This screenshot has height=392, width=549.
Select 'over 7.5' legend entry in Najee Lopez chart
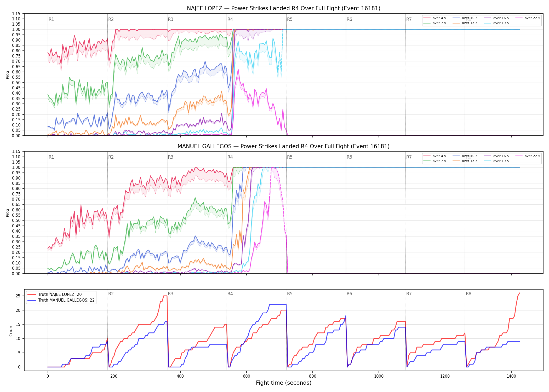click(x=435, y=23)
